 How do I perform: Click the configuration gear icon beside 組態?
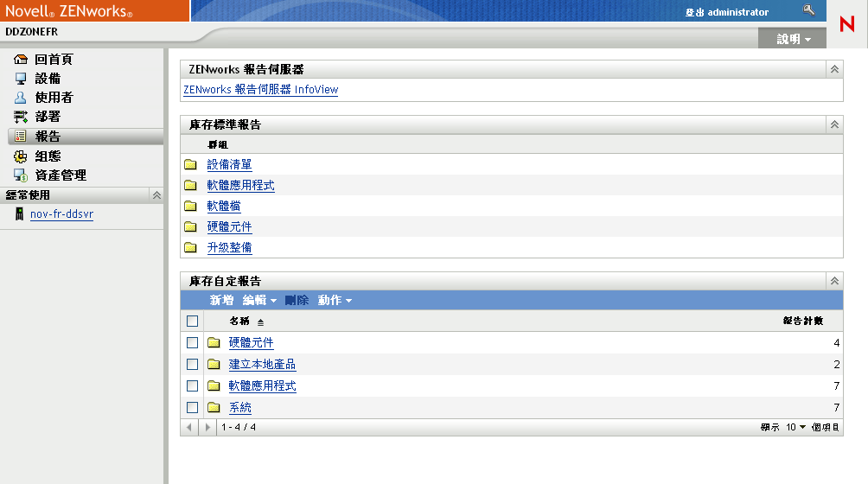click(x=21, y=156)
